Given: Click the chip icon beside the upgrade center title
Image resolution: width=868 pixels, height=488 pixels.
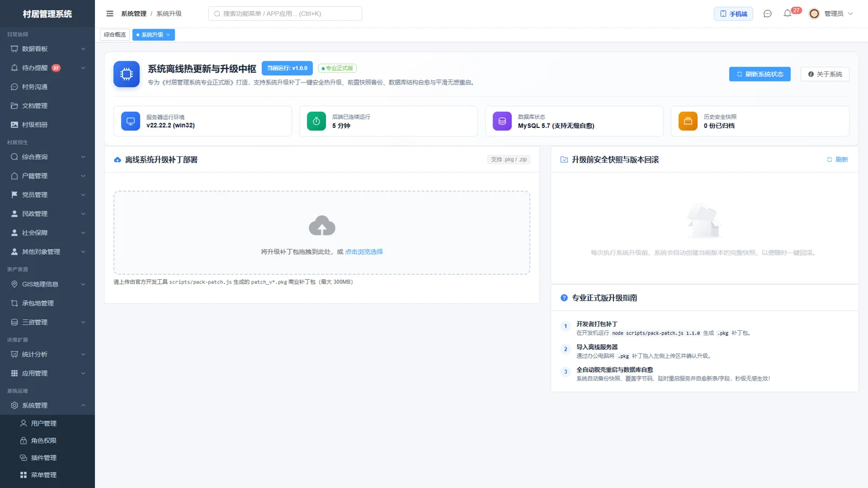Looking at the screenshot, I should tap(126, 74).
